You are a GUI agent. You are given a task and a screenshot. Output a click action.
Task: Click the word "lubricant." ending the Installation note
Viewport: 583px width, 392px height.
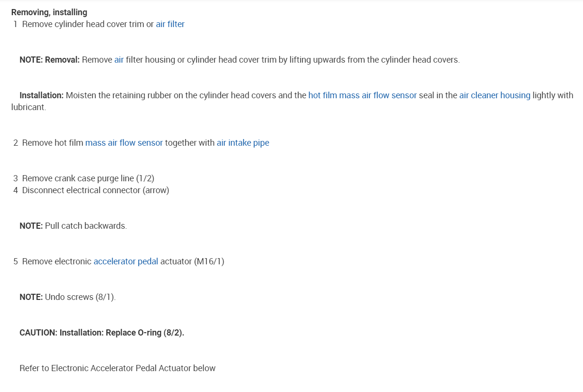[x=29, y=107]
